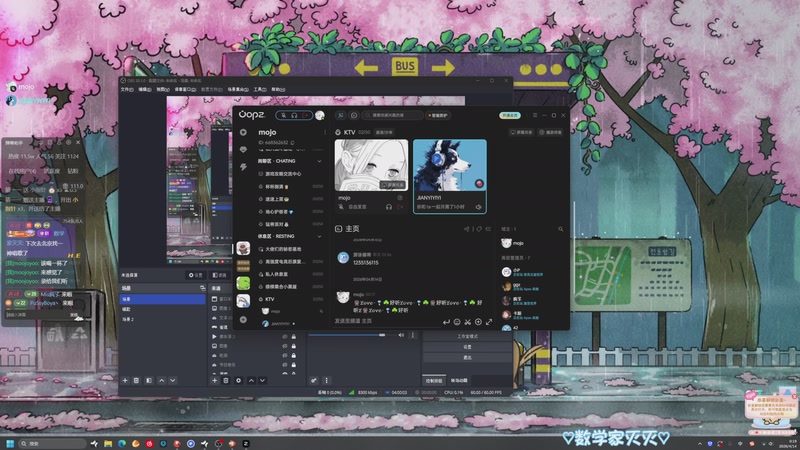Search members with magnifier icon
800x450 pixels.
[560, 229]
